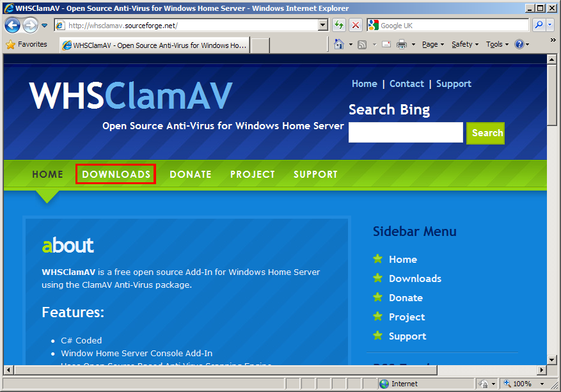Follow the Contact link in the header
561x392 pixels.
point(406,84)
